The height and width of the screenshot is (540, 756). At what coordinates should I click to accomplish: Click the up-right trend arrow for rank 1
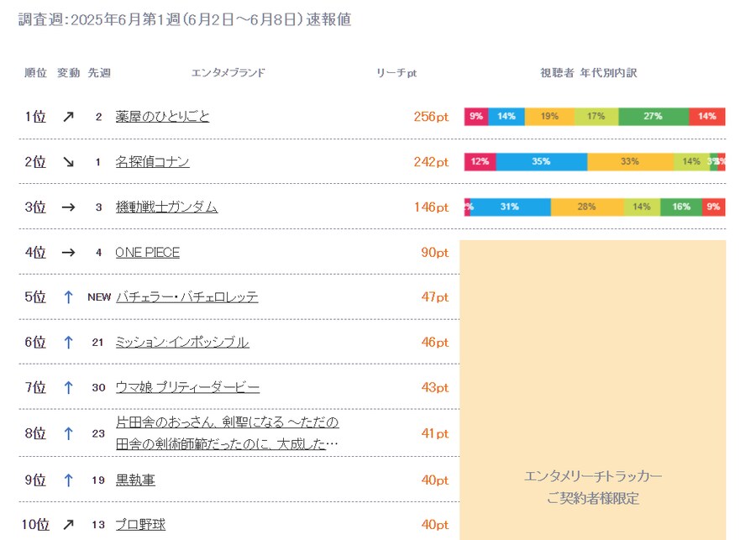coord(68,117)
